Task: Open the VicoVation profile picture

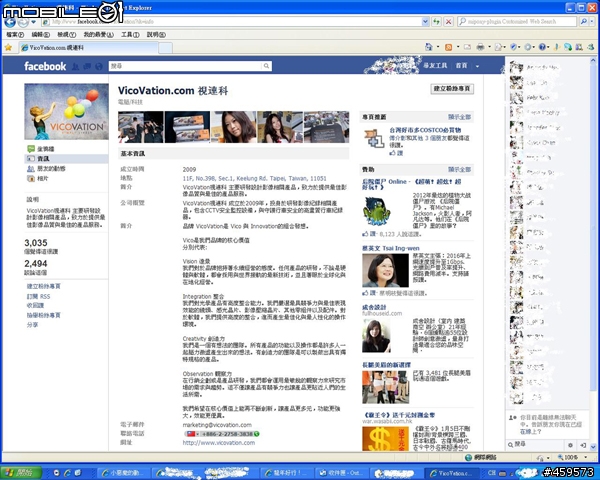Action: pos(67,111)
